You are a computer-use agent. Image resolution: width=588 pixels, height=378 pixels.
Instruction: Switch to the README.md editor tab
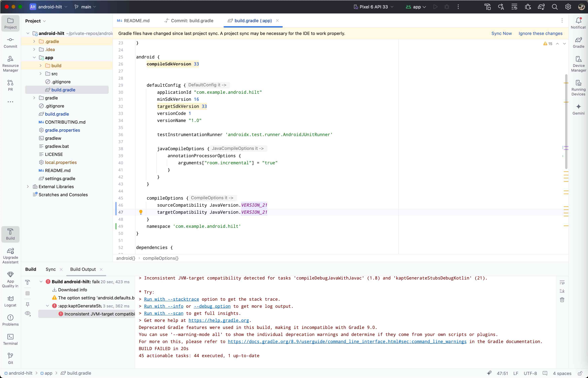click(x=133, y=21)
